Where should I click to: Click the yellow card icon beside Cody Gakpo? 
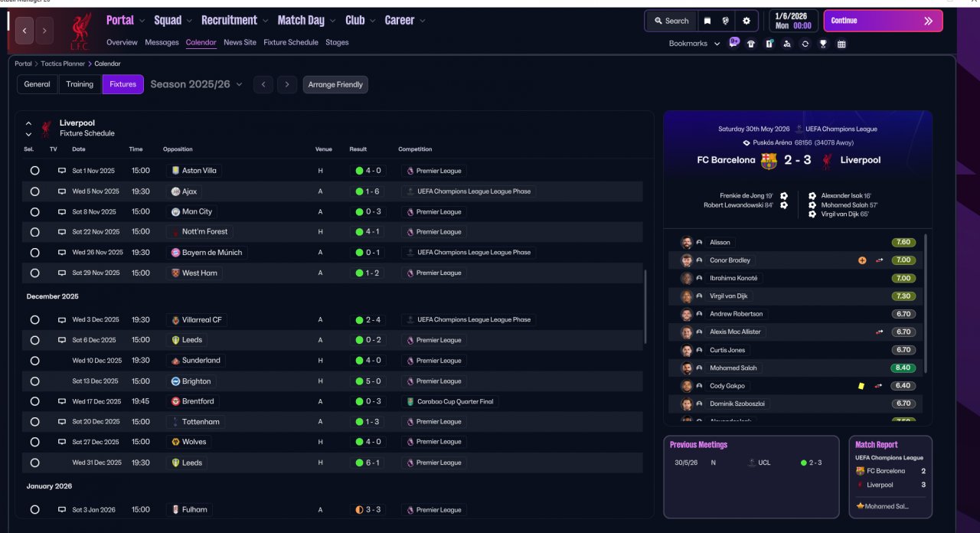(861, 386)
